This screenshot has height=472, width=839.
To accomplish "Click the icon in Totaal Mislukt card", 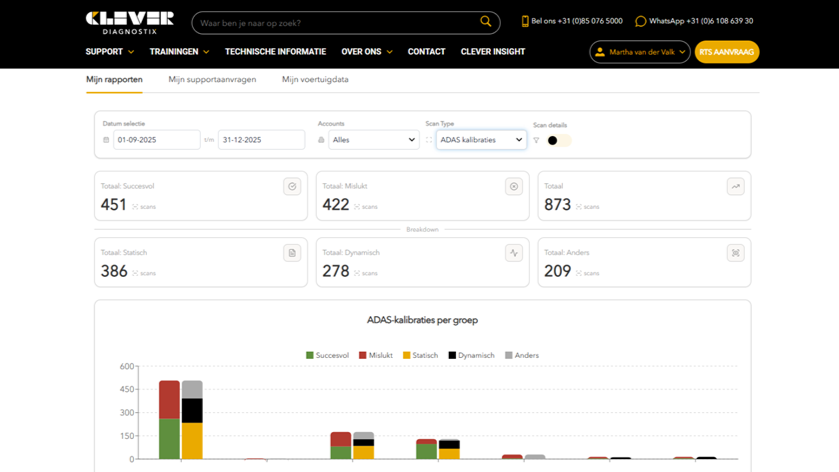I will tap(514, 187).
